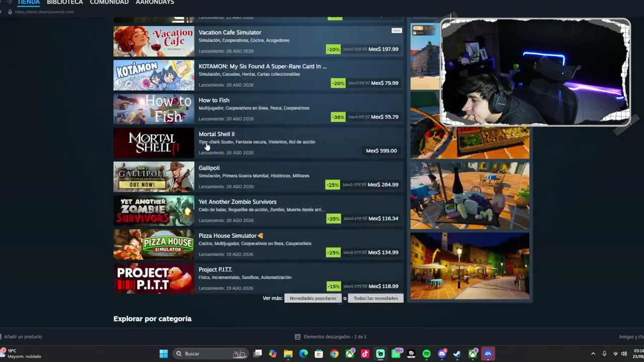Click the -15% discount on Project P.I.T.T.
The image size is (644, 362).
[x=333, y=287]
